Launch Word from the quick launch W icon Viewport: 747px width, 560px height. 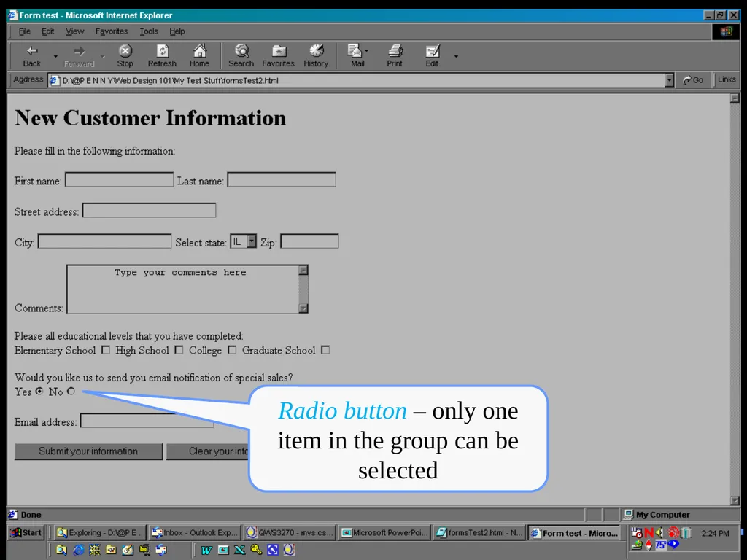(206, 550)
